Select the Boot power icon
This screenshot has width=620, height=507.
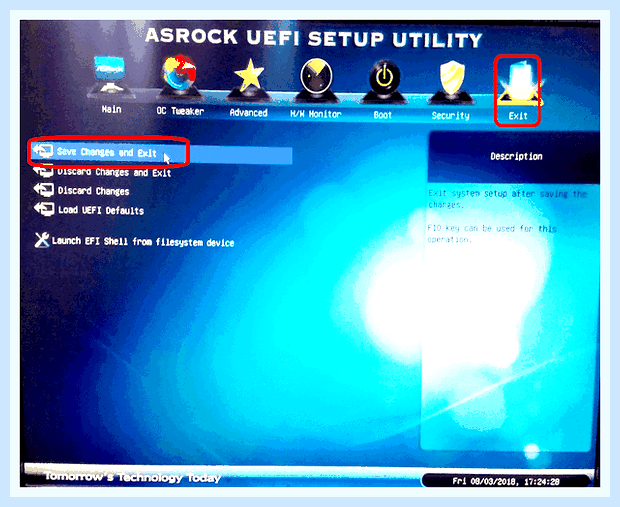pyautogui.click(x=384, y=80)
